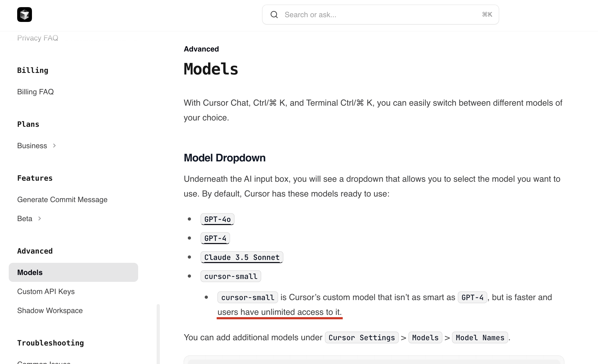Viewport: 598px width, 364px height.
Task: Click the Advanced sidebar section heading
Action: 35,251
